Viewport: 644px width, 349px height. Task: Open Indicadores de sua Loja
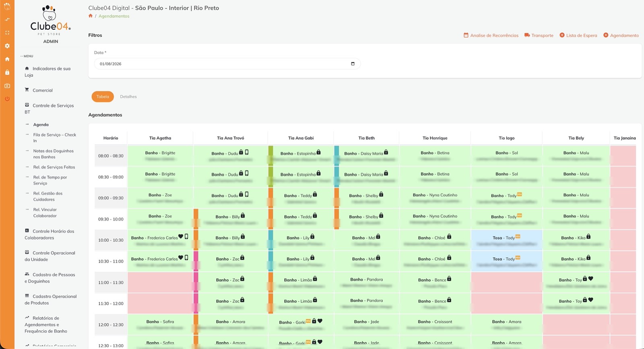coord(47,72)
